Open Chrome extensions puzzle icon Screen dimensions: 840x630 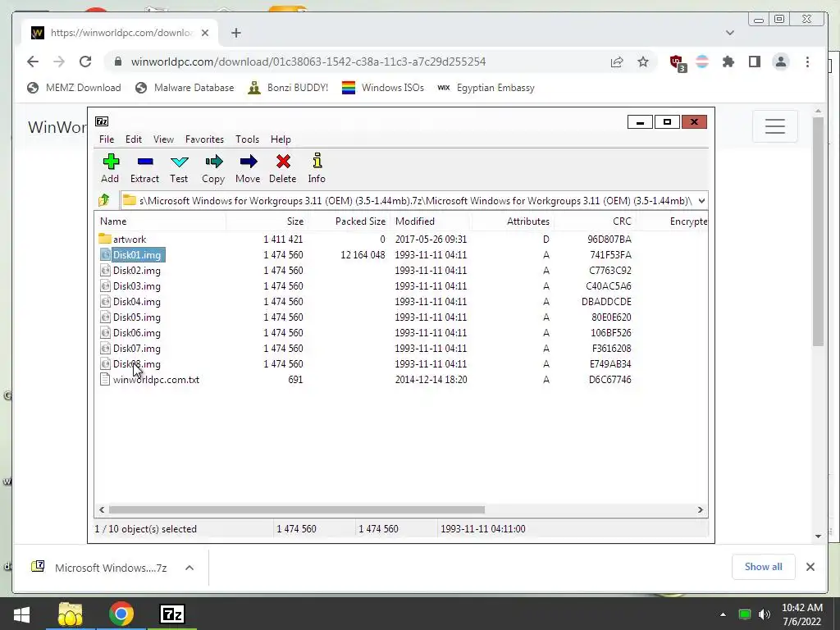tap(728, 62)
